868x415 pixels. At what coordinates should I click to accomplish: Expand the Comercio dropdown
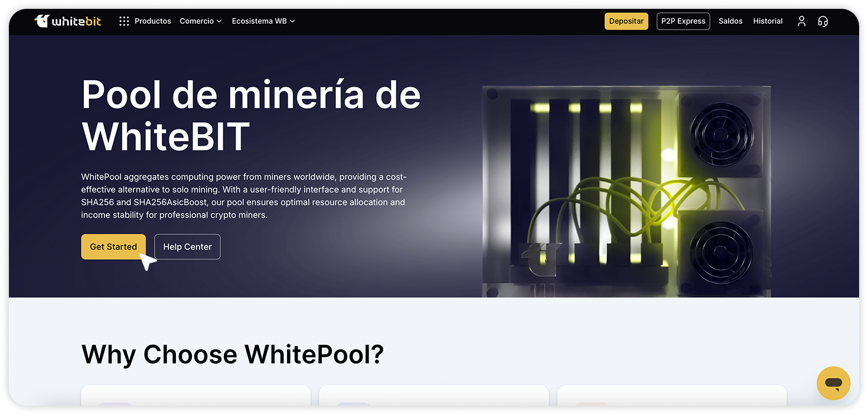[x=201, y=21]
